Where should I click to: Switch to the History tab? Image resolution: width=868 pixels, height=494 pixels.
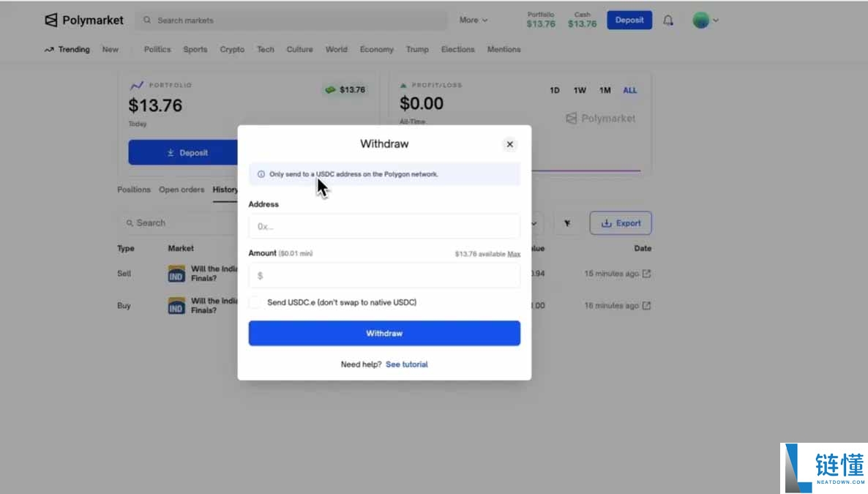point(225,190)
